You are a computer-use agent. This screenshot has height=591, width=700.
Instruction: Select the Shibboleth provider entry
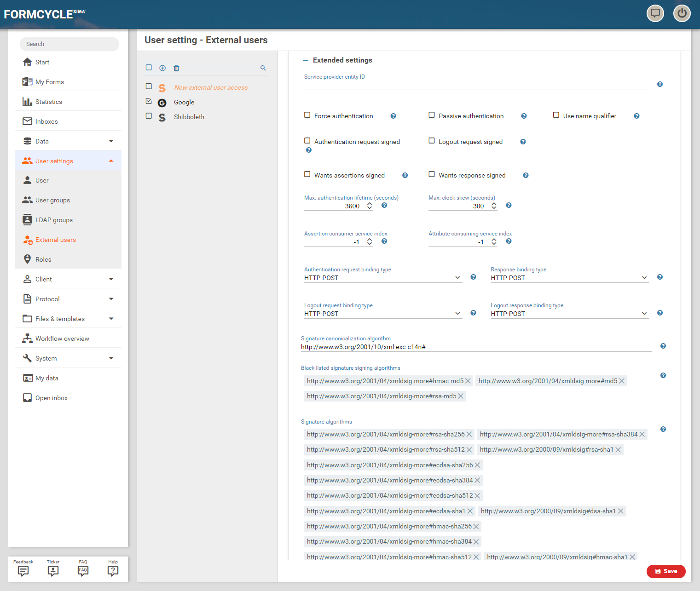pyautogui.click(x=189, y=117)
